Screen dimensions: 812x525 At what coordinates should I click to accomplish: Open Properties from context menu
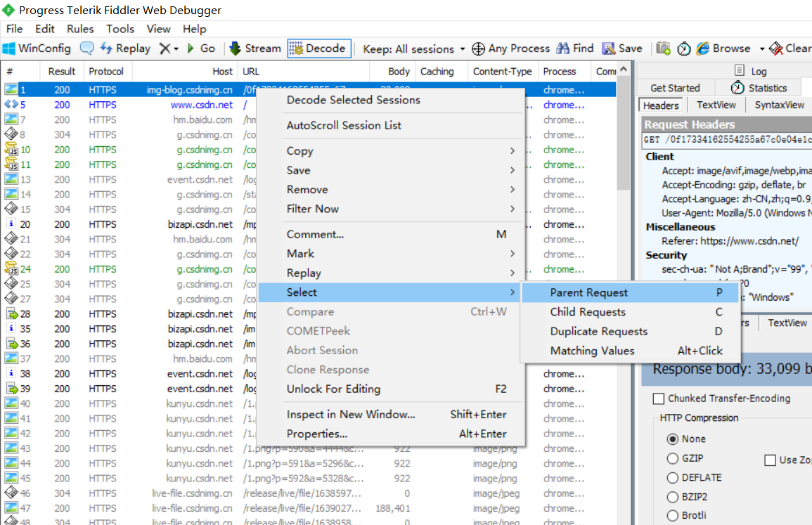(391, 434)
